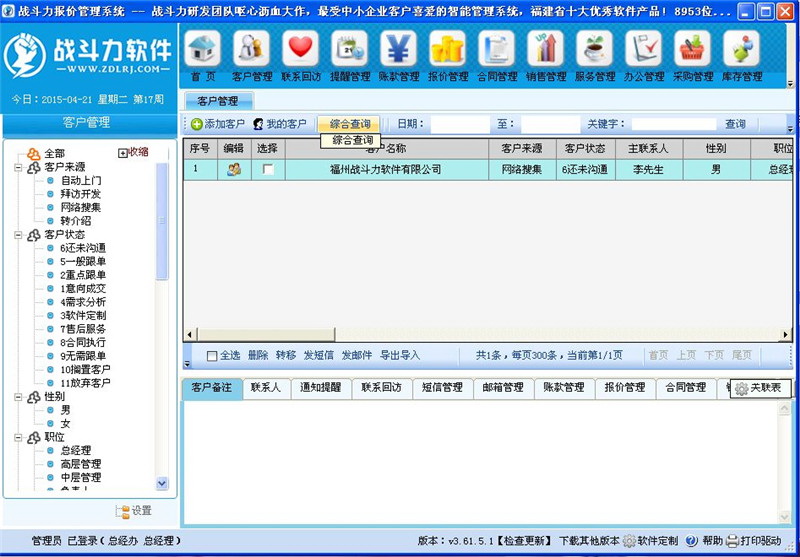Image resolution: width=800 pixels, height=557 pixels.
Task: Click 福州战斗力软件有限公司 cell
Action: [386, 169]
